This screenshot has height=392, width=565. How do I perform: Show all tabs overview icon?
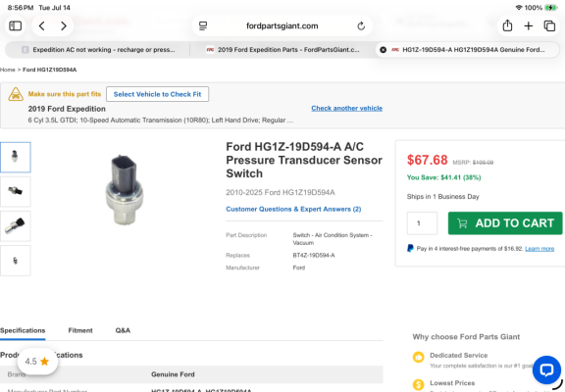(x=549, y=25)
